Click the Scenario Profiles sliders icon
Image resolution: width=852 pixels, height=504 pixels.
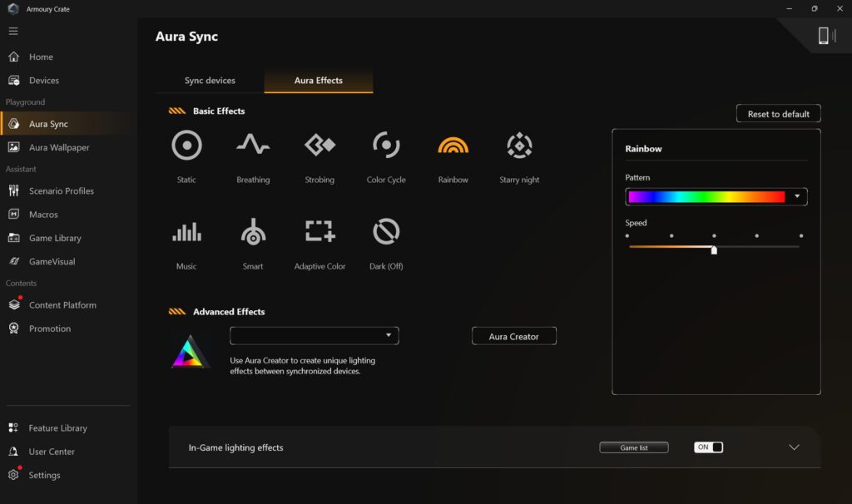coord(13,190)
